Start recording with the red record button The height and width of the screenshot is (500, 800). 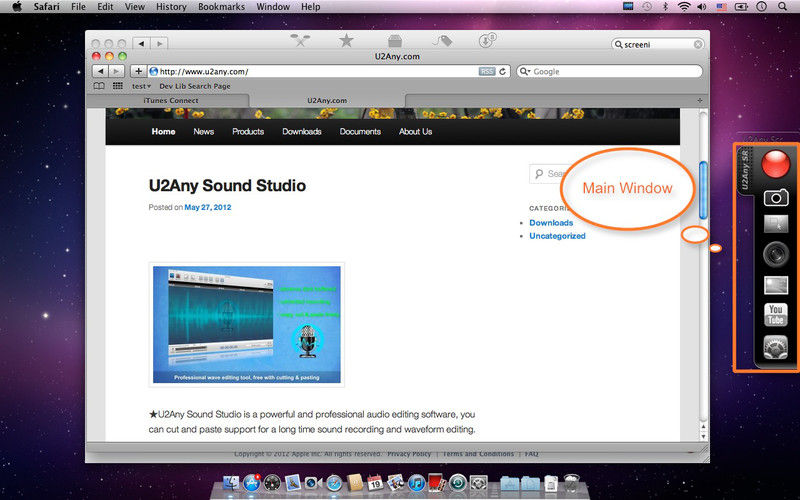click(776, 164)
